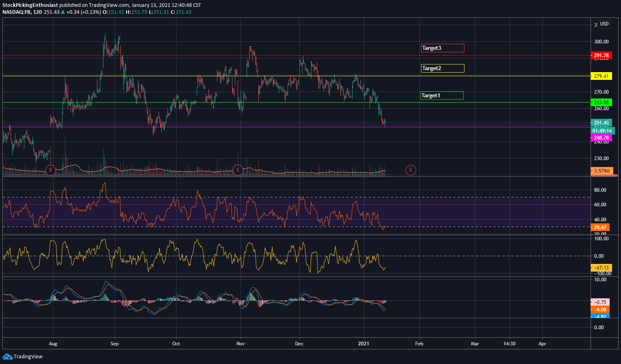621x364 pixels.
Task: Click the StockPickingEnthusiast author name
Action: coord(30,5)
